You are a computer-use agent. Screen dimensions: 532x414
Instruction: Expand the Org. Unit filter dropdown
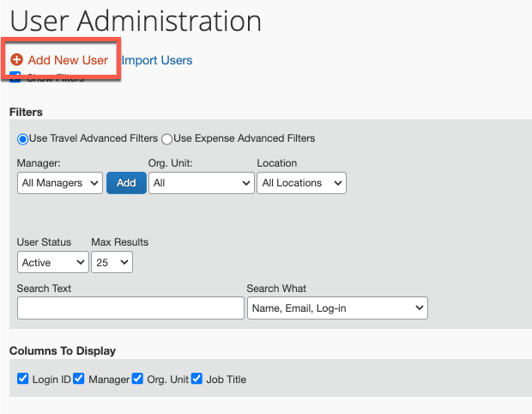201,183
